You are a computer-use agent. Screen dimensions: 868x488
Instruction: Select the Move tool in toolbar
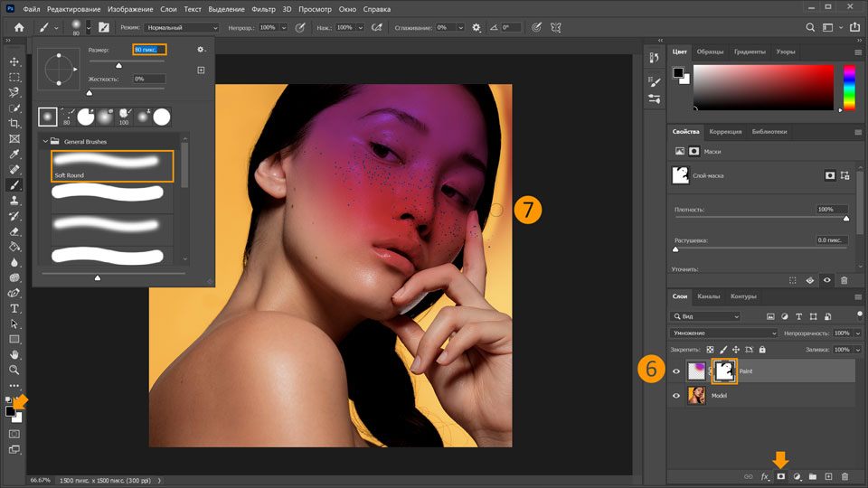tap(14, 61)
